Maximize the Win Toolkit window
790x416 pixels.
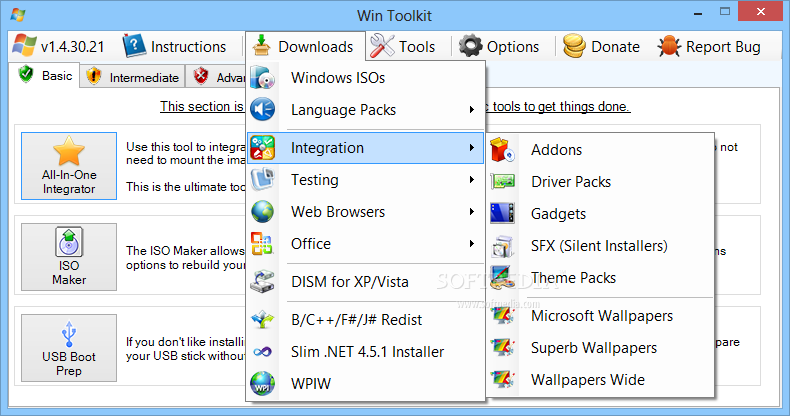click(x=725, y=11)
